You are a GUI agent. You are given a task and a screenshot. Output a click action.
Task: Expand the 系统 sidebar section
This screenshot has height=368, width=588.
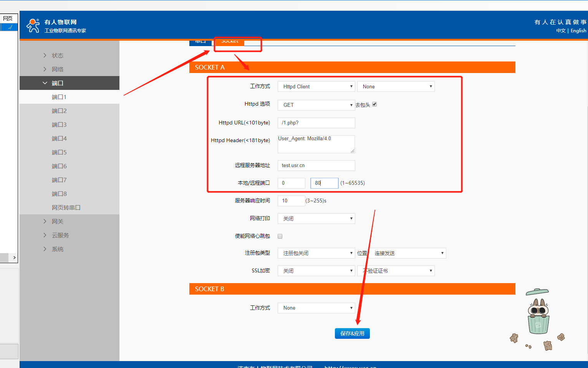coord(70,249)
